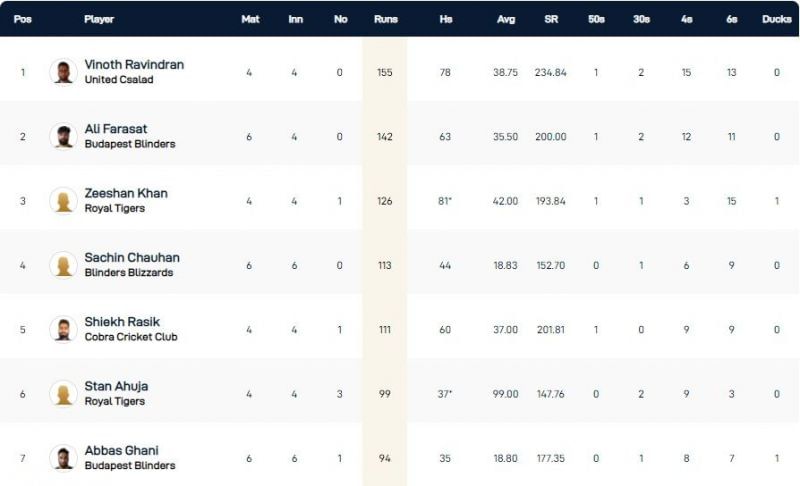Sort by the SR column header
The image size is (800, 486).
[550, 19]
